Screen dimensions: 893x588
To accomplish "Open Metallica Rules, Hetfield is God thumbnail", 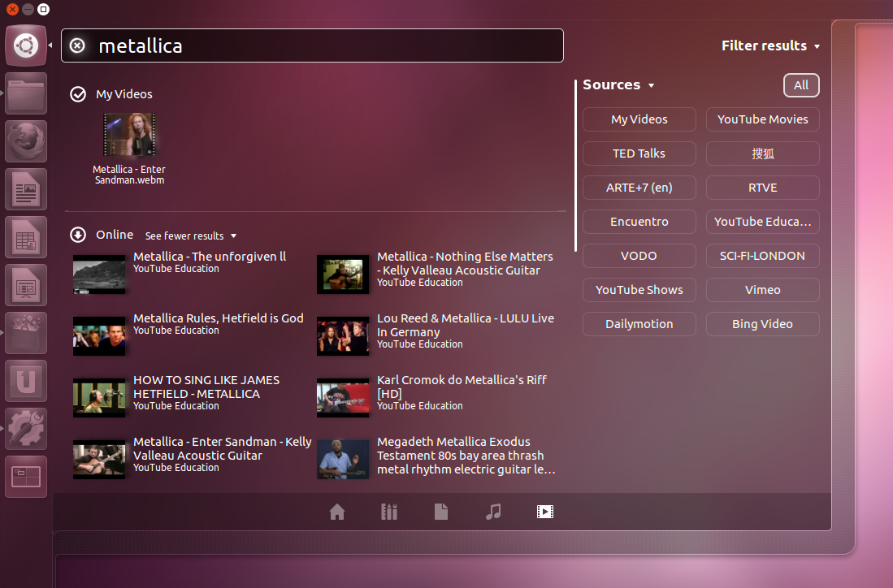I will click(99, 336).
